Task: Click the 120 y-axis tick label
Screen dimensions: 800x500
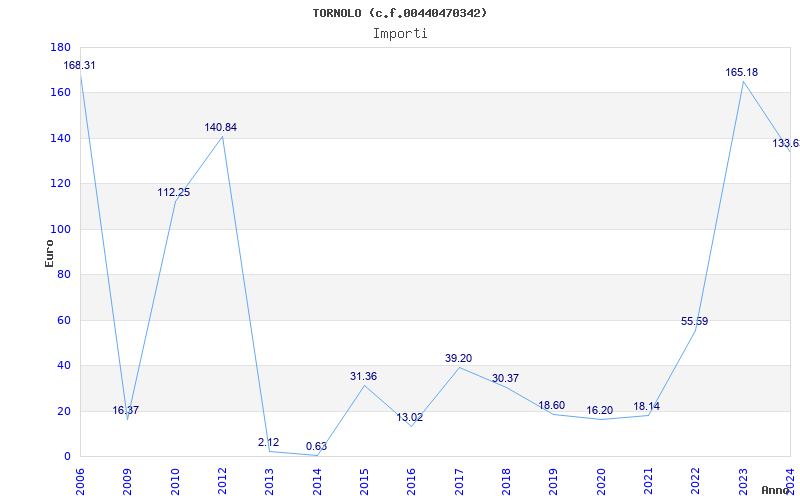Action: coord(60,184)
